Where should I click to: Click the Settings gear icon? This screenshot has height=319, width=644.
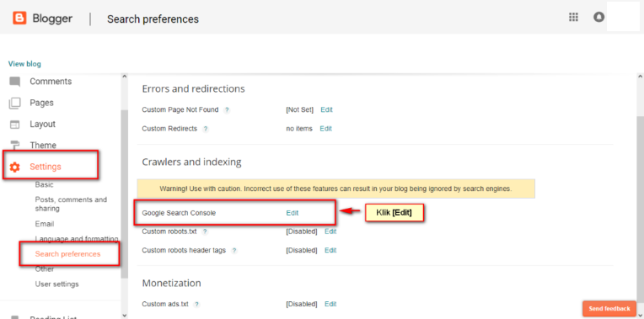click(15, 167)
